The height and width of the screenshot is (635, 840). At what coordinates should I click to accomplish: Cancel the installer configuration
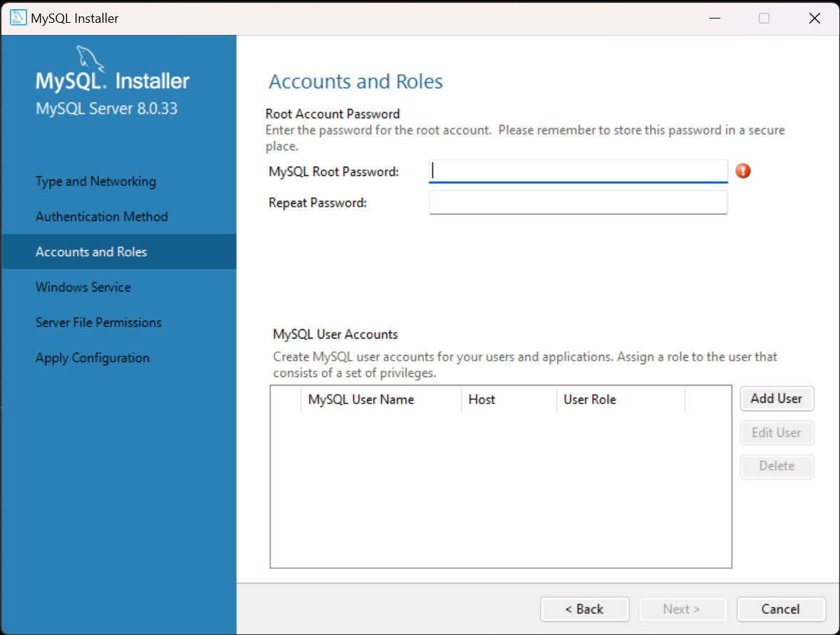[x=781, y=609]
